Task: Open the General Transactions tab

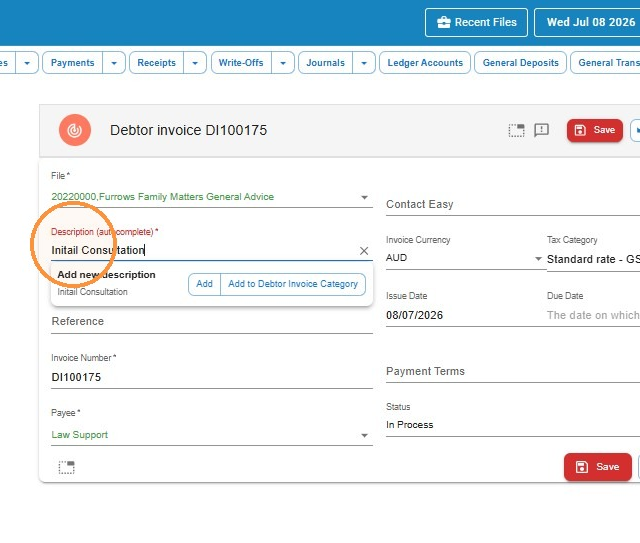Action: tap(606, 62)
